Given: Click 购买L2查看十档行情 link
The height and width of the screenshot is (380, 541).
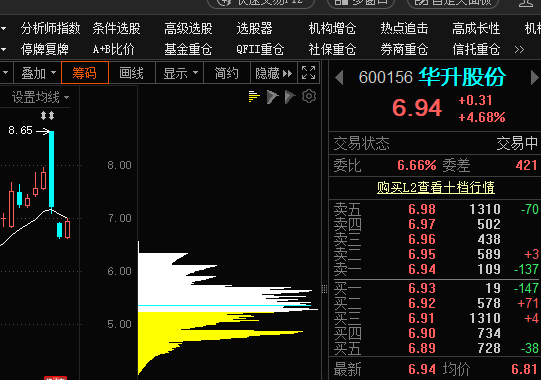Looking at the screenshot, I should 435,188.
